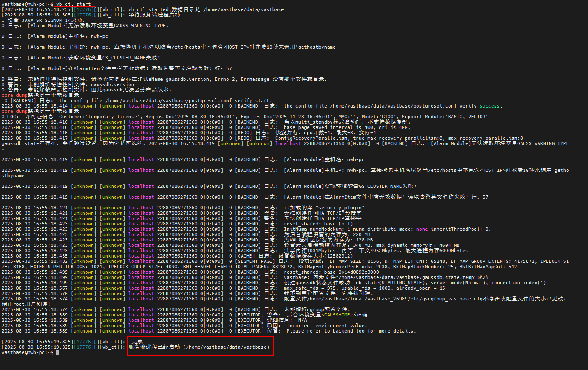588x370 pixels.
Task: Click "IPBLOCK_GROUP_SIZE: 4090" value
Action: pyautogui.click(x=143, y=267)
